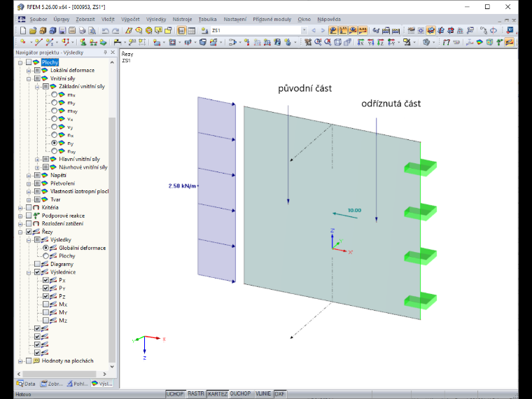The height and width of the screenshot is (399, 532).
Task: Toggle VLINIE in status bar
Action: point(263,393)
